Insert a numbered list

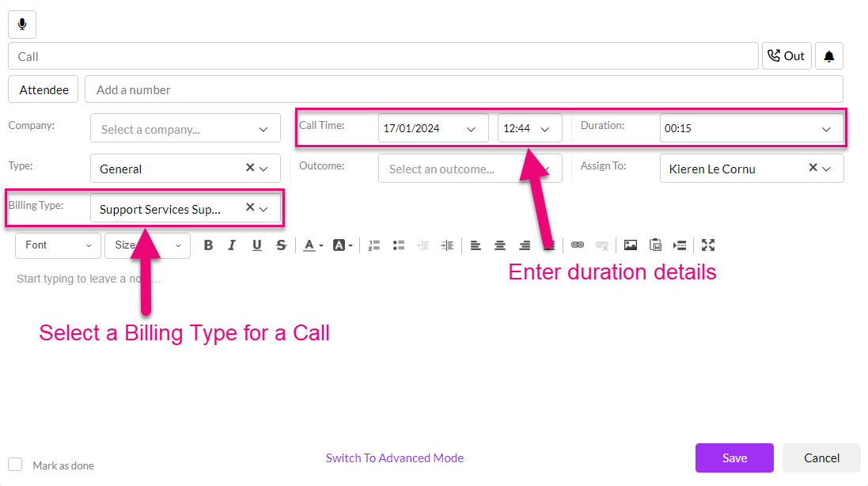click(375, 245)
